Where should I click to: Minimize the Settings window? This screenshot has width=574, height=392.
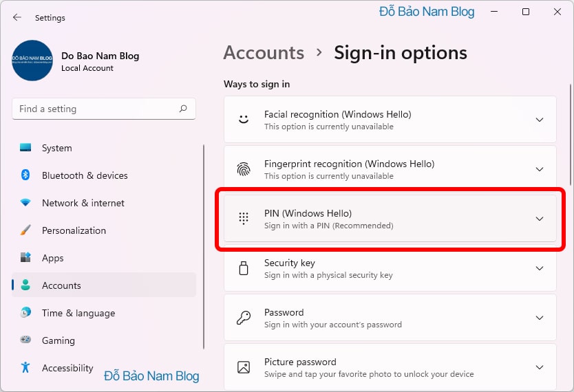pos(494,12)
